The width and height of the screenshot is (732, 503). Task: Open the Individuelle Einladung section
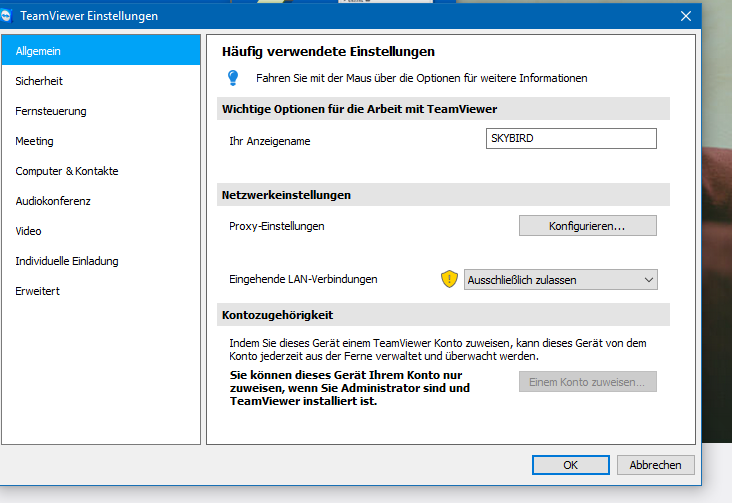[101, 261]
